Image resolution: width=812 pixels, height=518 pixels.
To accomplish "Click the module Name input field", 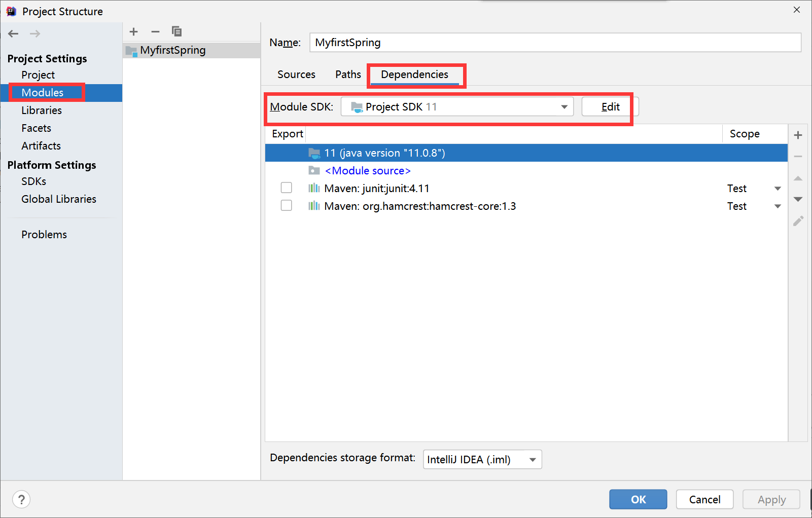I will pos(555,43).
